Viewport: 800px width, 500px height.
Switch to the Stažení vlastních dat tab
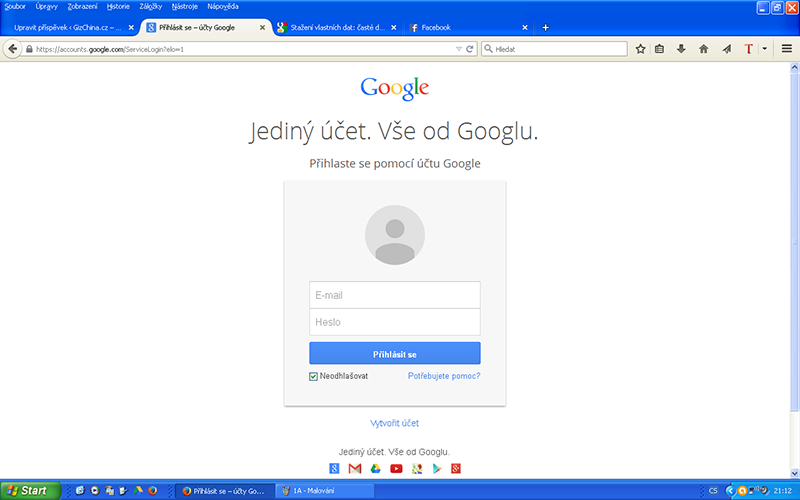tap(337, 28)
